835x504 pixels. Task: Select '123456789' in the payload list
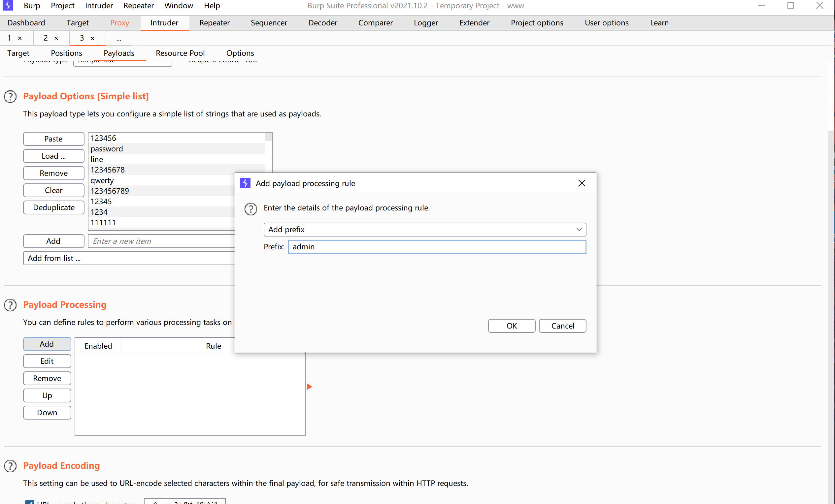(x=162, y=191)
